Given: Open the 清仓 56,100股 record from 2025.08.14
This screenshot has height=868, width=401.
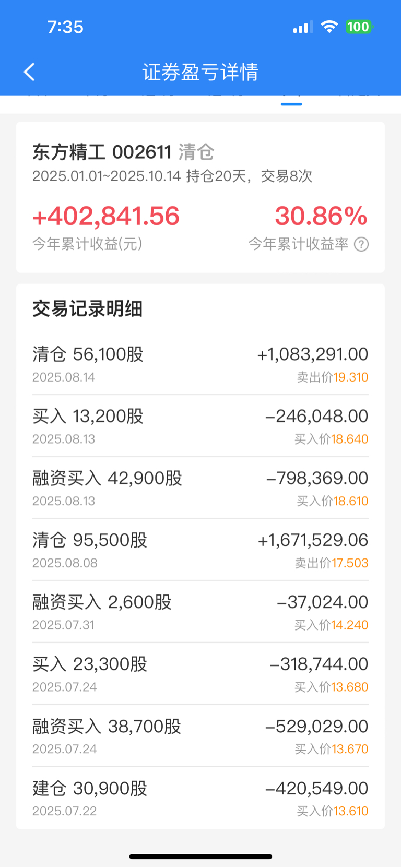Looking at the screenshot, I should pyautogui.click(x=200, y=364).
